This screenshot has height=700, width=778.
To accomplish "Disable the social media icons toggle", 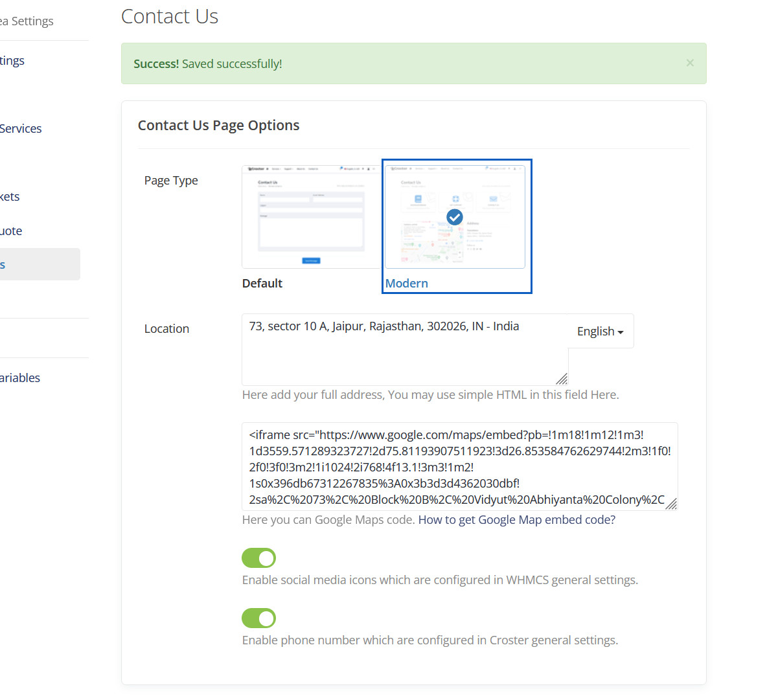I will pyautogui.click(x=259, y=558).
